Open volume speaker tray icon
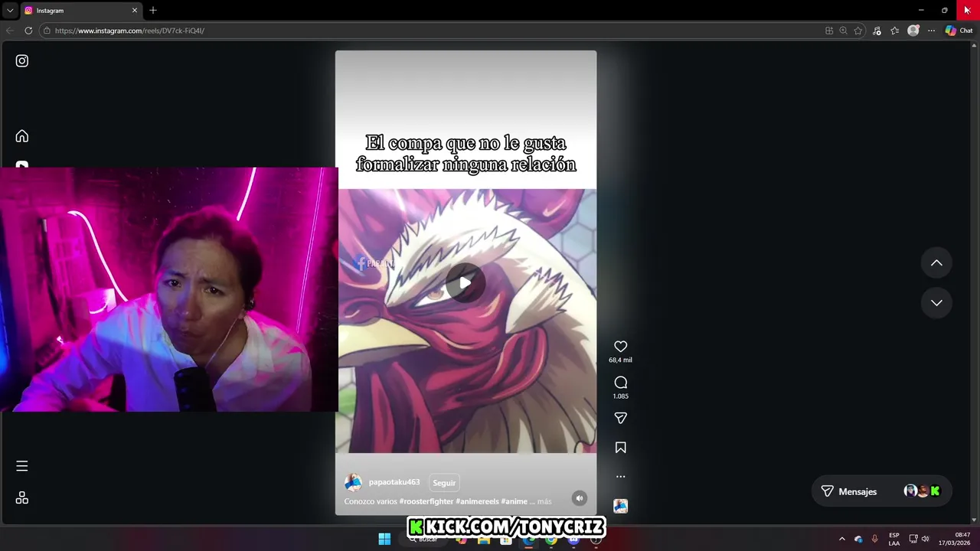The height and width of the screenshot is (551, 980). coord(925,539)
